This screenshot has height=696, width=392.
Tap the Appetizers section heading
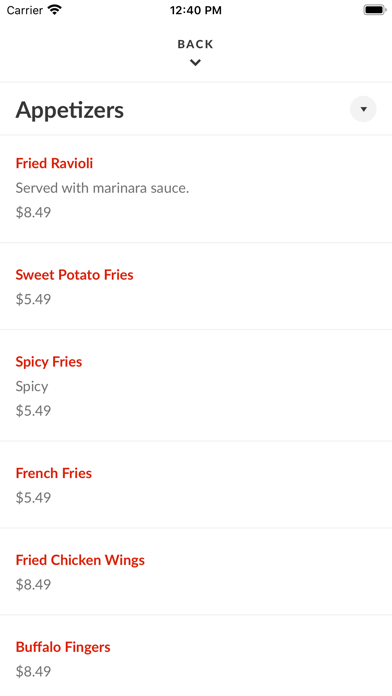click(70, 110)
